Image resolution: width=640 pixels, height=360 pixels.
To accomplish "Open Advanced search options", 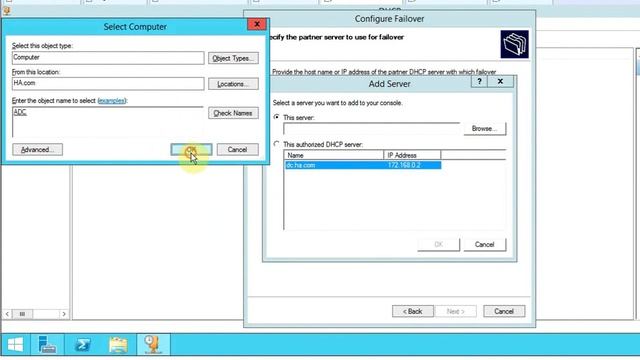I will click(x=38, y=150).
